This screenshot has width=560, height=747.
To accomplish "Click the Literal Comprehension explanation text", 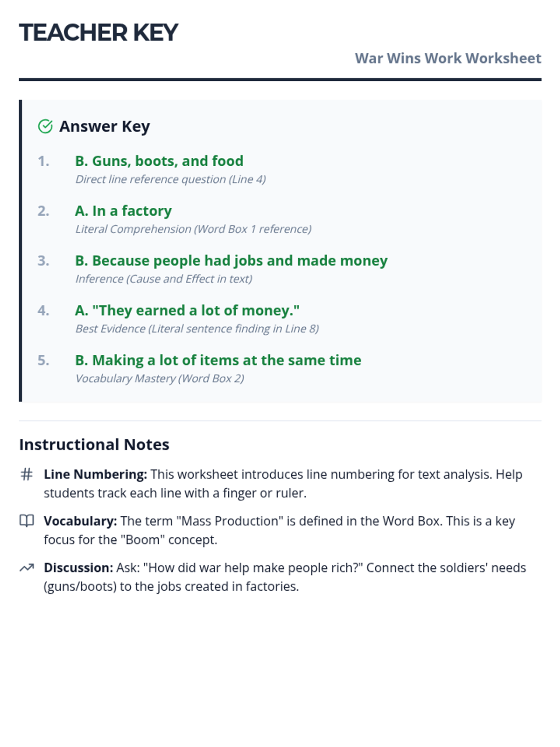I will [193, 229].
